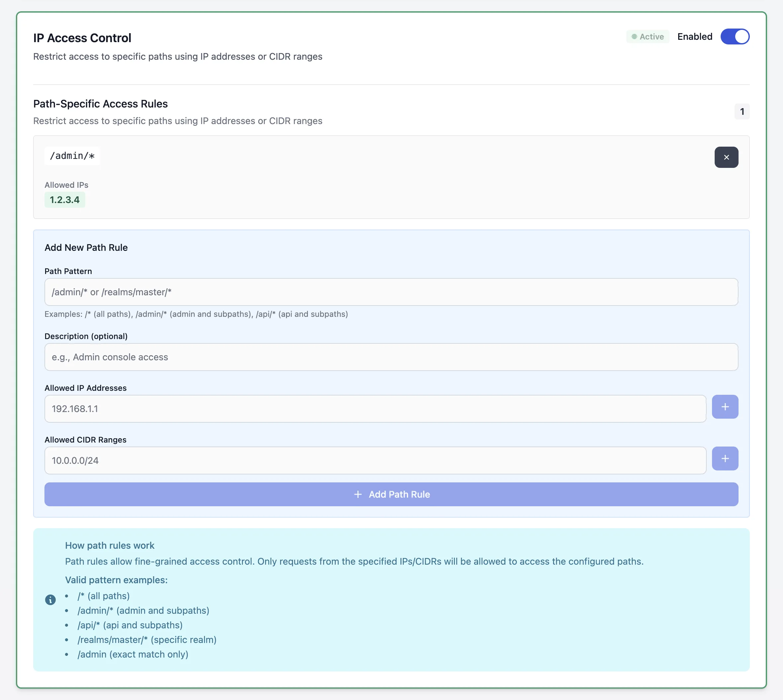Click the Add New Path Rule title

(x=86, y=247)
